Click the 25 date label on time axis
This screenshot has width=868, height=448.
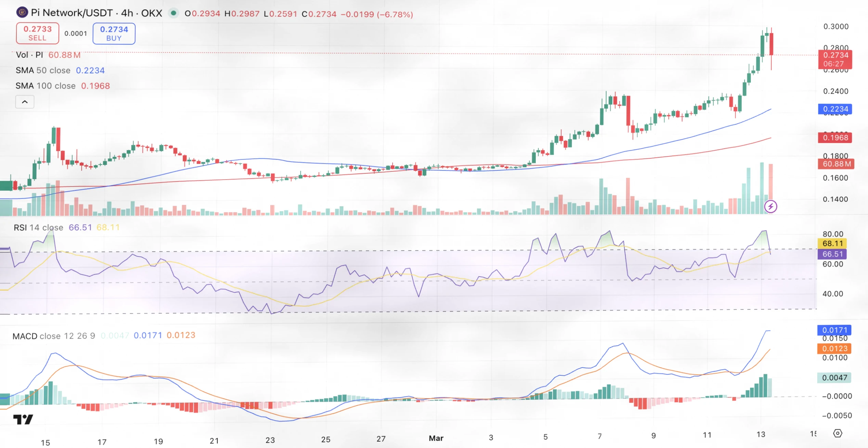(x=326, y=439)
